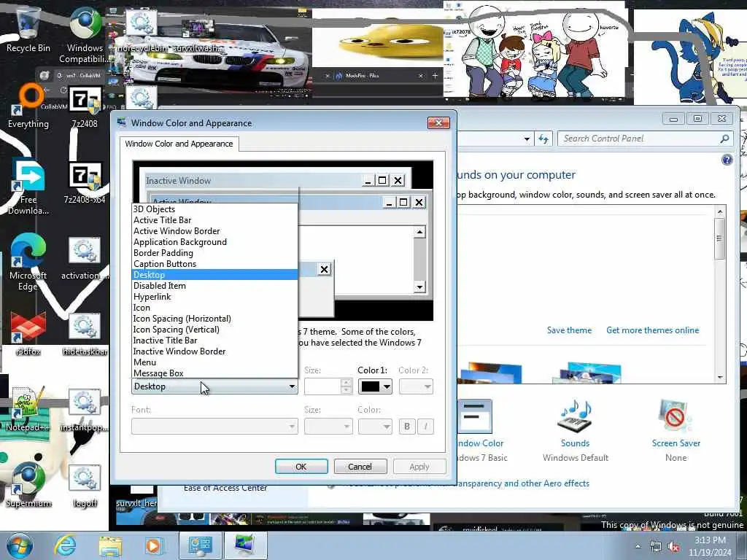The image size is (747, 560).
Task: Click Save theme link
Action: (x=569, y=330)
